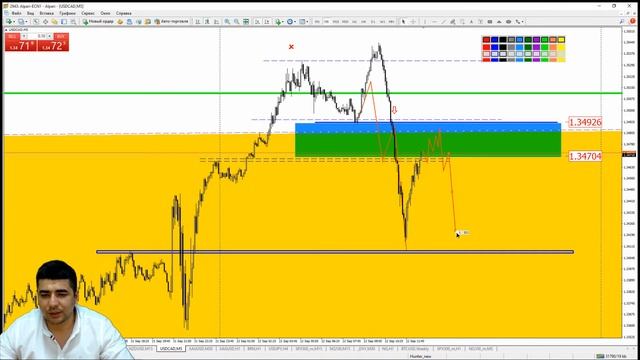The image size is (640, 360).
Task: Switch chart to line chart view
Action: click(x=216, y=21)
